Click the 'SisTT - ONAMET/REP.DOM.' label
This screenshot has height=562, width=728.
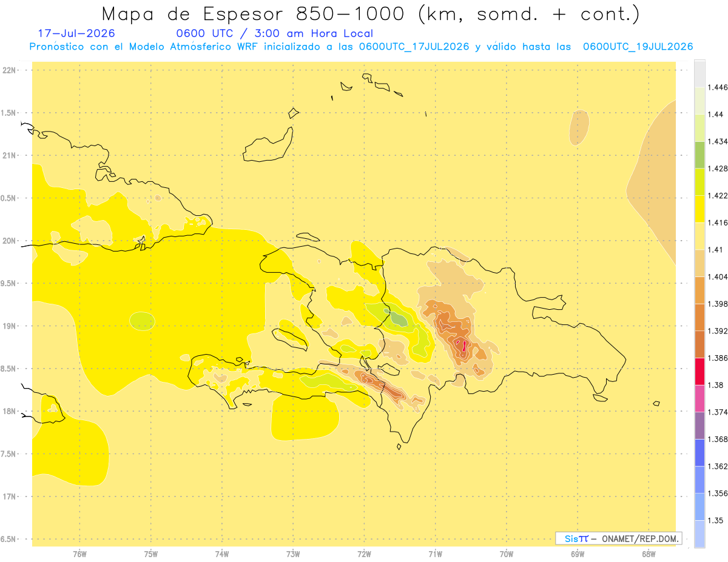(619, 538)
